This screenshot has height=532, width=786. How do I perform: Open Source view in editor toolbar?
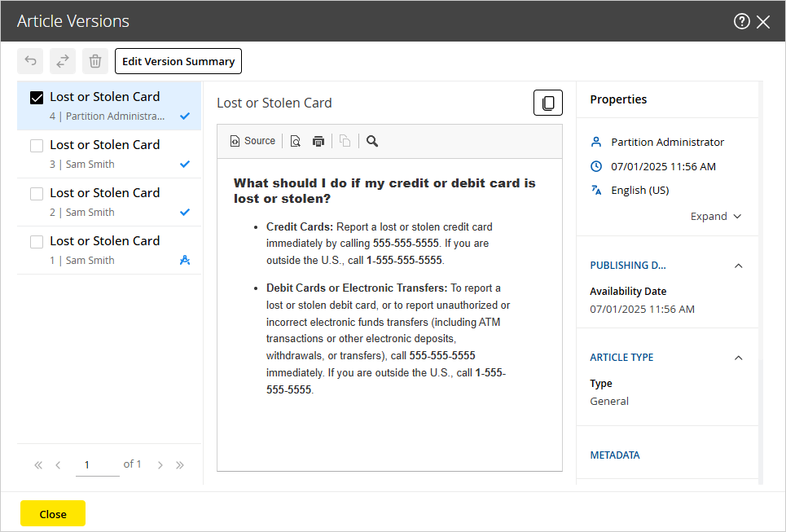pos(252,141)
